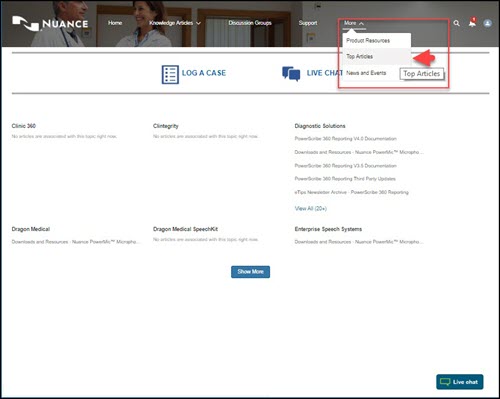
Task: Open Diagnostic Solutions PowerMic downloads article
Action: 359,152
